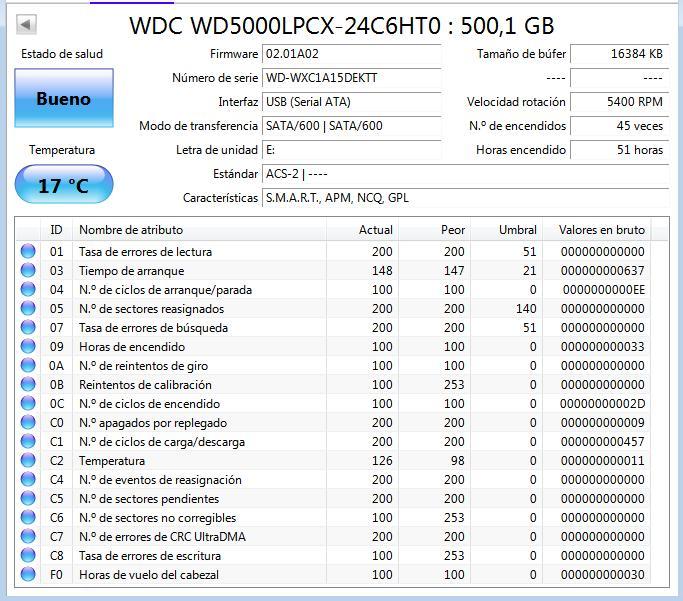Click raw value 00000000002D
The image size is (683, 601).
(602, 404)
